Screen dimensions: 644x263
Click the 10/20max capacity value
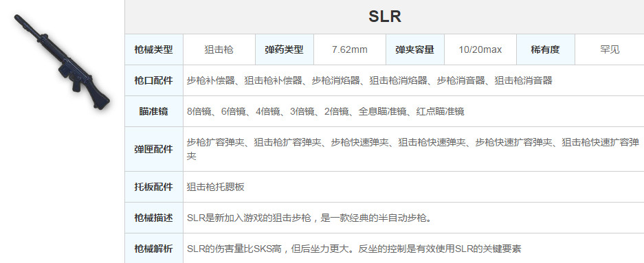pos(480,49)
